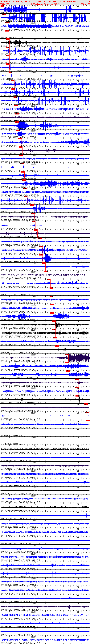Select the UW.MORO EHZ trace label
The height and width of the screenshot is (644, 90).
point(21,369)
